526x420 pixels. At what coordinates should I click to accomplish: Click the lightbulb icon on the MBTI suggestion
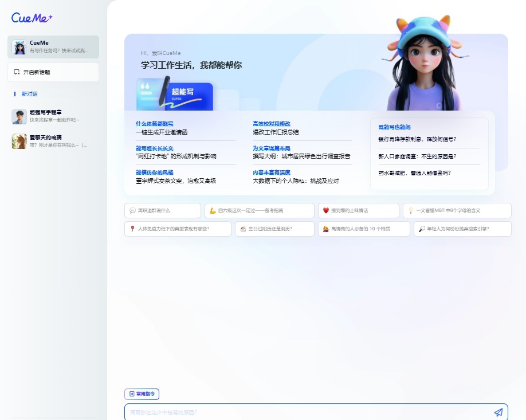click(410, 211)
